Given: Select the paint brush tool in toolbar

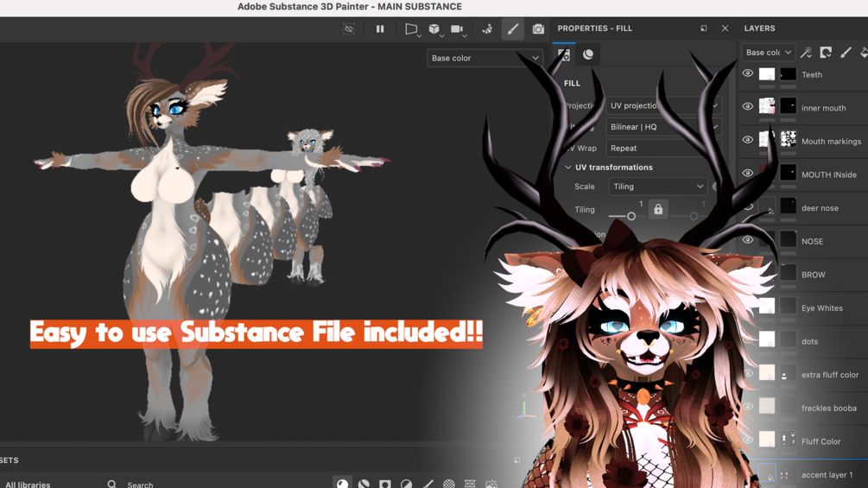Looking at the screenshot, I should pos(513,29).
